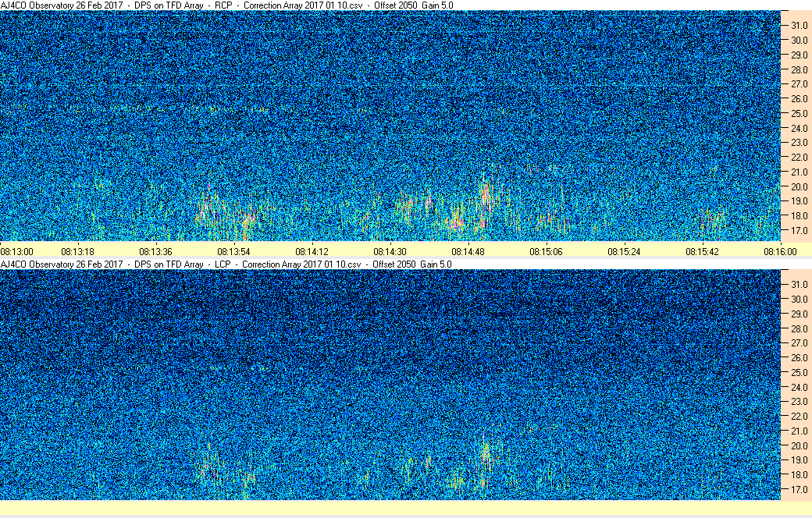Click 19.0 on the RCP frequency axis
Viewport: 812px width, 518px height.
coord(799,200)
